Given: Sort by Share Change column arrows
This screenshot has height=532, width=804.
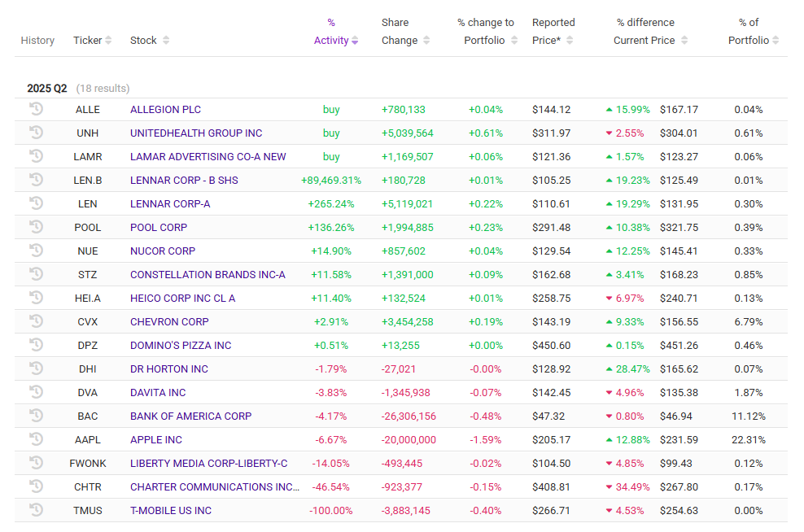Looking at the screenshot, I should tap(426, 41).
